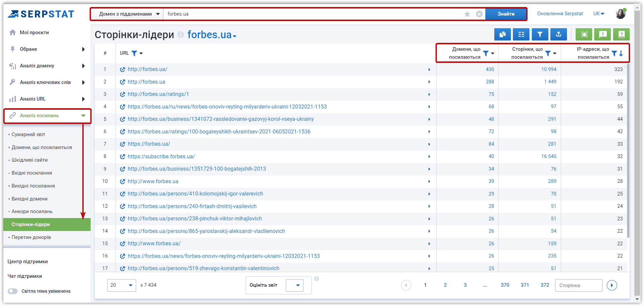The image size is (644, 306).
Task: Open the blue toolbar filter button
Action: 540,34
